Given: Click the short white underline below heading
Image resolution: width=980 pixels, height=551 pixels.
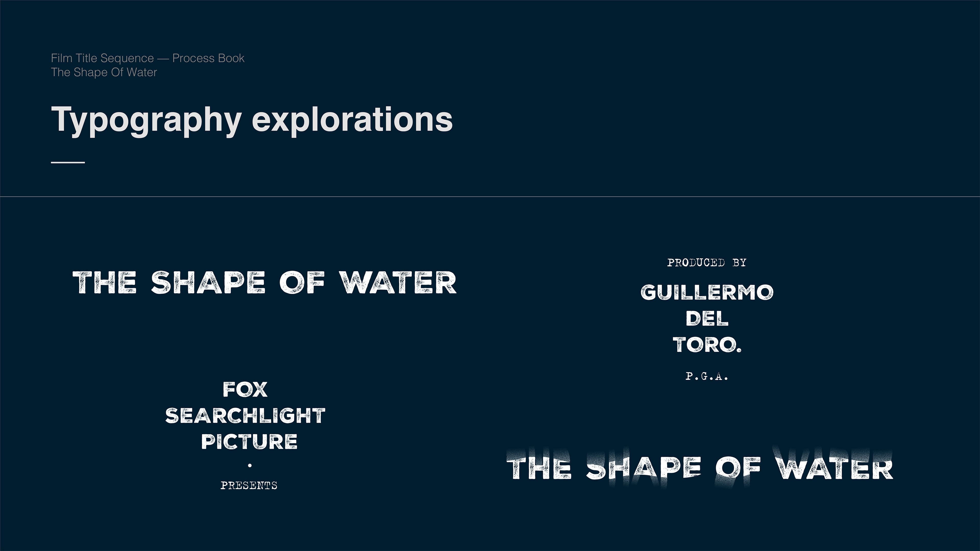Looking at the screenshot, I should tap(68, 162).
